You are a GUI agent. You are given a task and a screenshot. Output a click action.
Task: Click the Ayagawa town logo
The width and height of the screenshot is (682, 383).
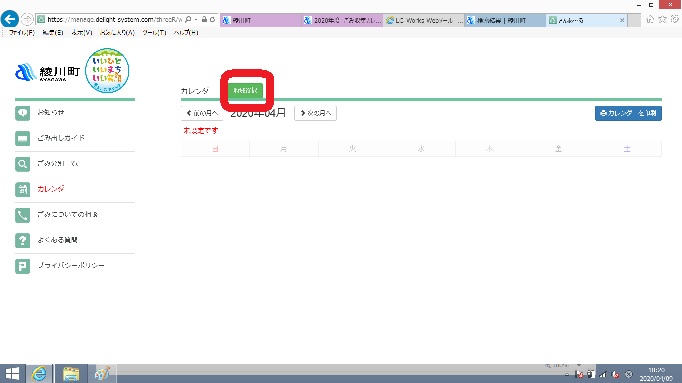[47, 72]
